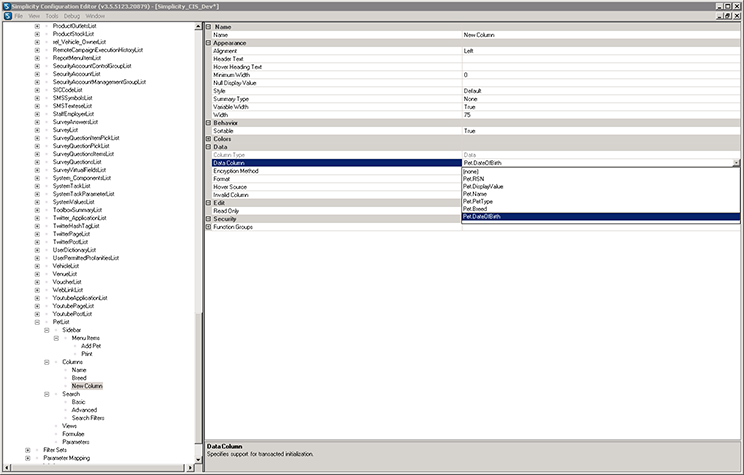Expand the Filter Sets tree node

click(x=28, y=450)
